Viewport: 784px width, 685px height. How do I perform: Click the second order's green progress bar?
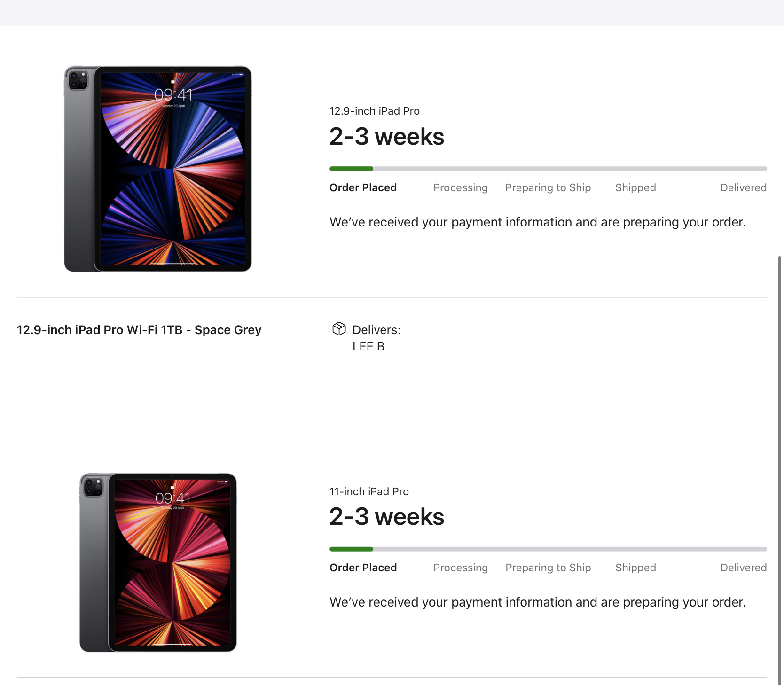point(351,549)
